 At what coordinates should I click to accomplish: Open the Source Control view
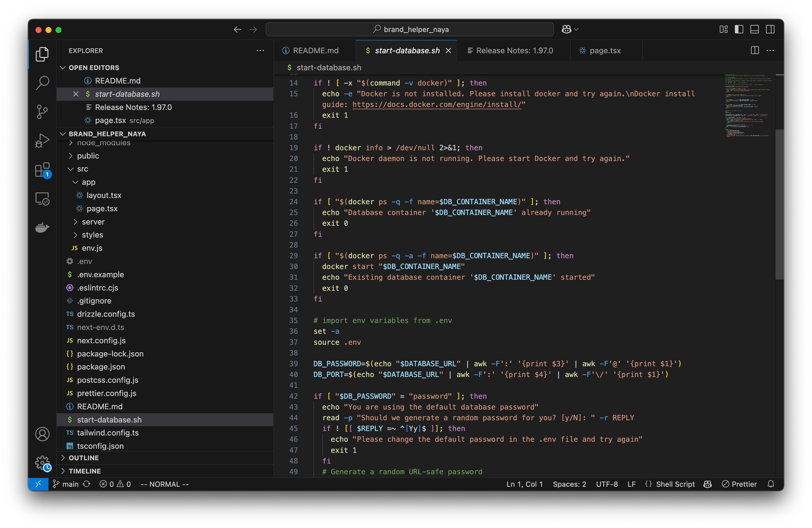[42, 112]
